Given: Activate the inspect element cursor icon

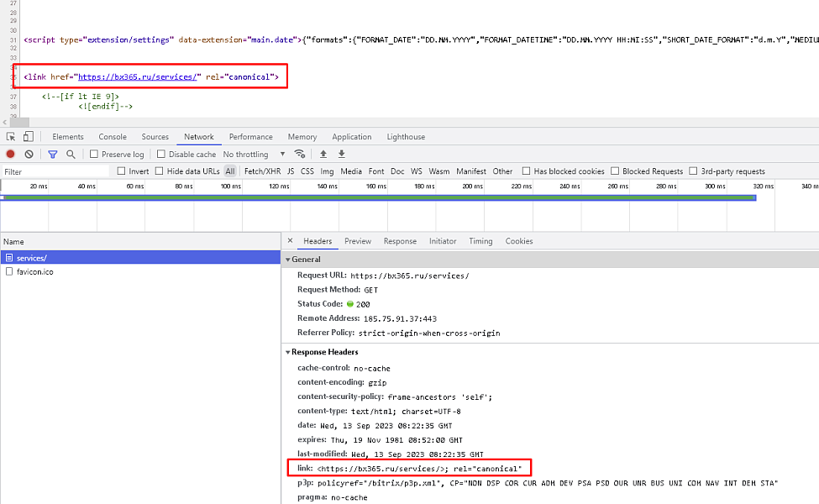Looking at the screenshot, I should coord(12,136).
